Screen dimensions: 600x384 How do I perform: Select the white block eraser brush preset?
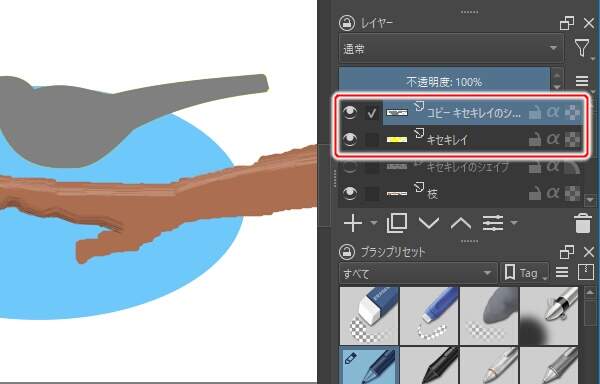pyautogui.click(x=369, y=316)
